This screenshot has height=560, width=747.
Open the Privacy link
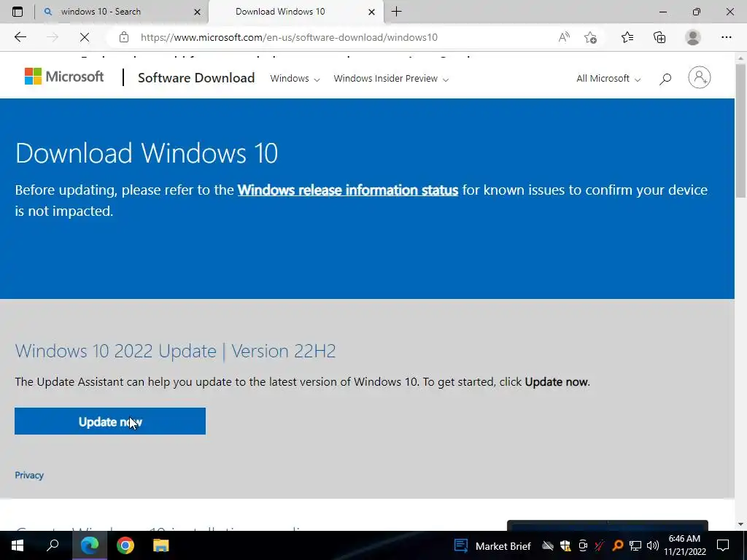29,475
